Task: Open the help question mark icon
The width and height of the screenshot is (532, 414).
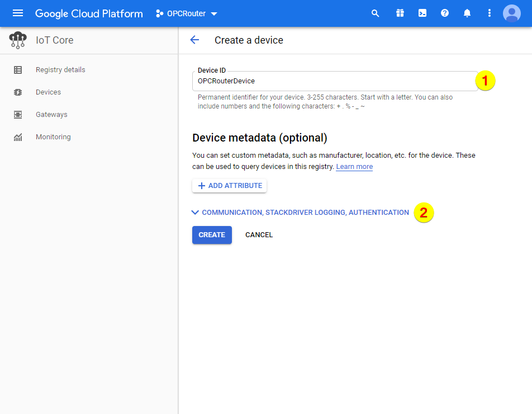Action: tap(445, 13)
